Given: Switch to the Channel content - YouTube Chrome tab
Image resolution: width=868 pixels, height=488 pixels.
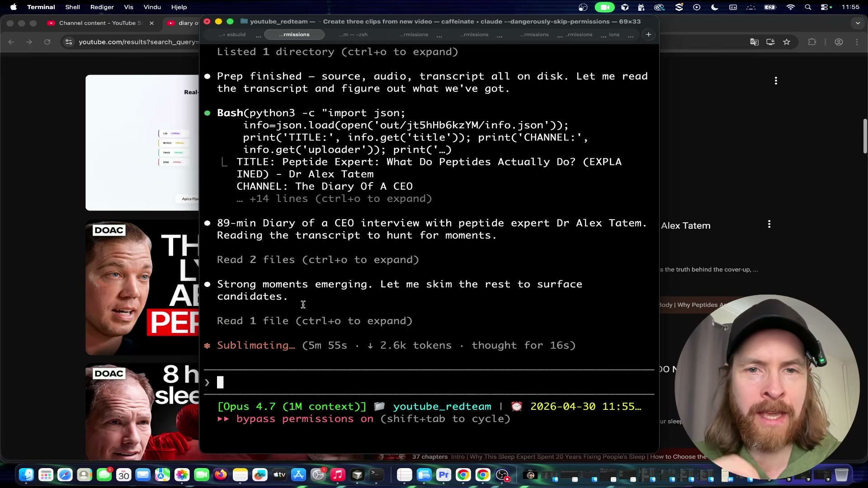Looking at the screenshot, I should pos(100,23).
